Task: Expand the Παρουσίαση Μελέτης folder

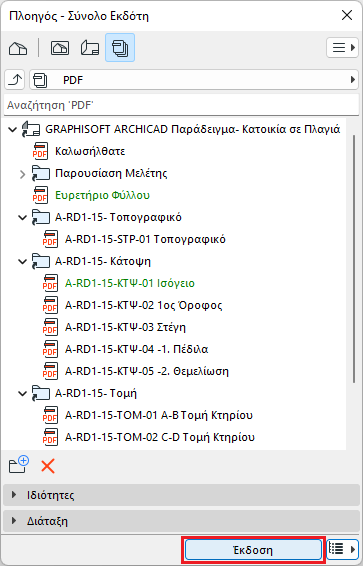Action: tap(22, 174)
